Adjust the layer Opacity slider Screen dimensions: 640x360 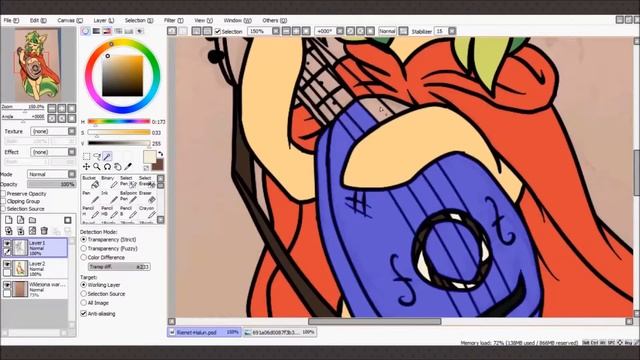click(51, 184)
